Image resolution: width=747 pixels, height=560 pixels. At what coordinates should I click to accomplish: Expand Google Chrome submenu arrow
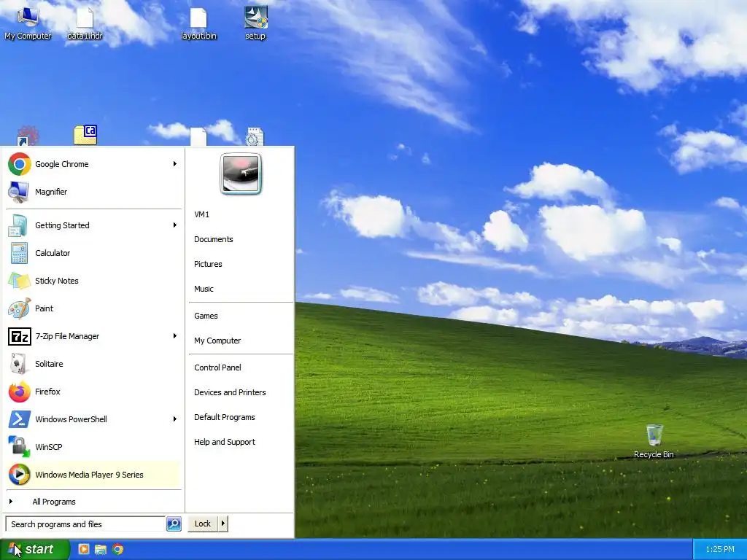(175, 164)
